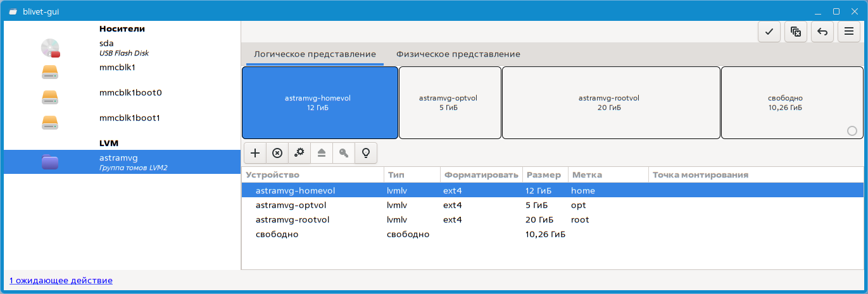
Task: Click the decrypt key icon
Action: point(343,153)
